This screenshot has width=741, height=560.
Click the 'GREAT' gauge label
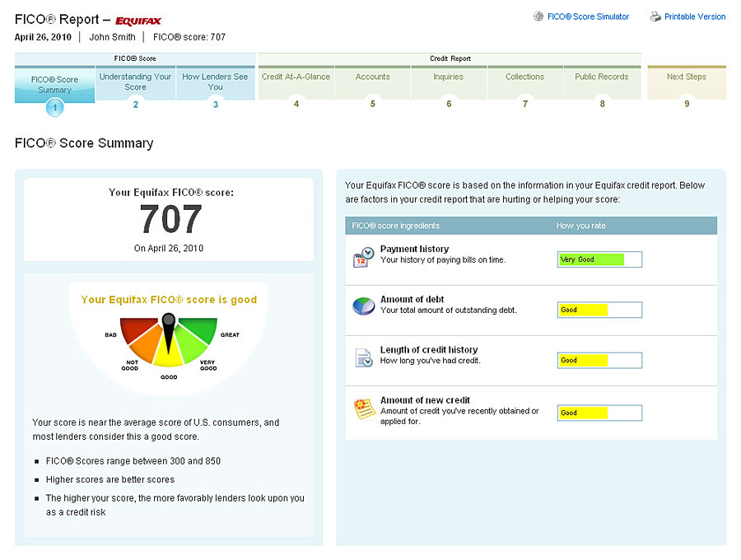click(x=230, y=335)
